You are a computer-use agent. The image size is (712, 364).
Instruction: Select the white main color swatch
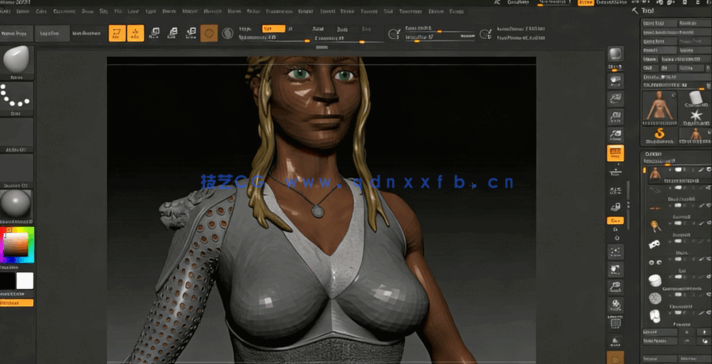point(25,281)
